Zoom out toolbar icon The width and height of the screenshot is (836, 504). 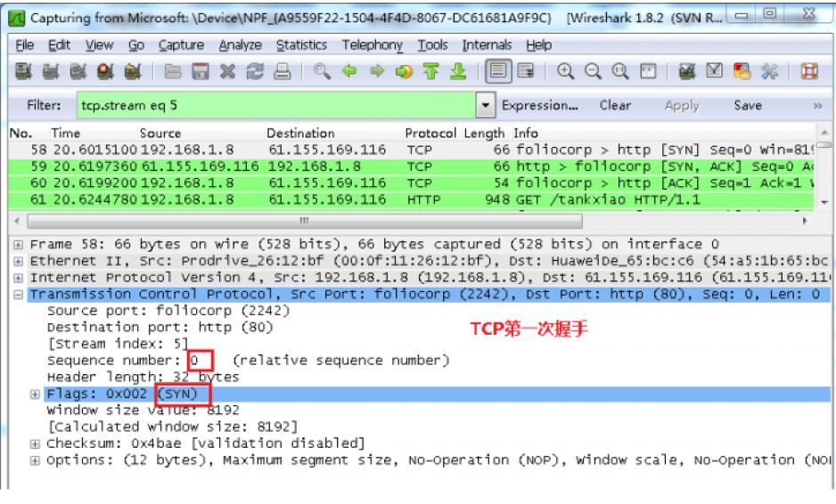coord(593,71)
